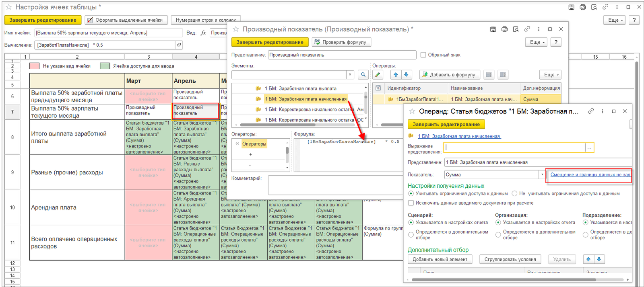Viewport: 644px width, 287px height.
Task: Click the print icon in main window header
Action: pos(582,7)
